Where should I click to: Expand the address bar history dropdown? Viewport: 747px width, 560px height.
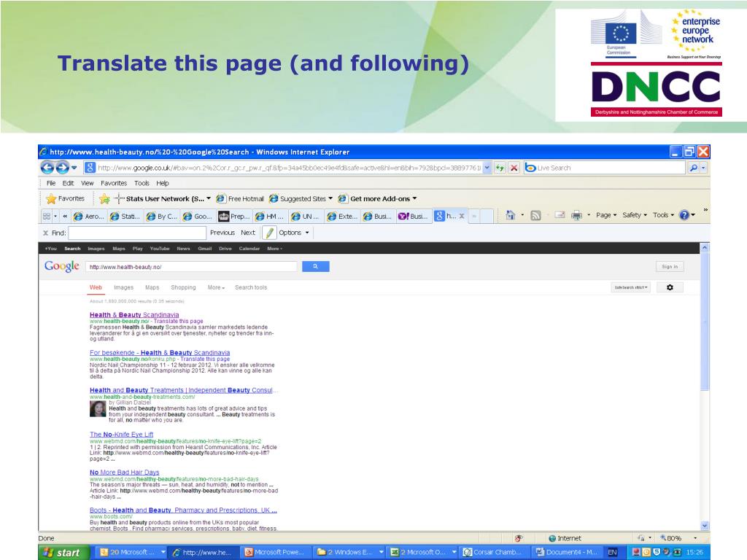point(487,168)
